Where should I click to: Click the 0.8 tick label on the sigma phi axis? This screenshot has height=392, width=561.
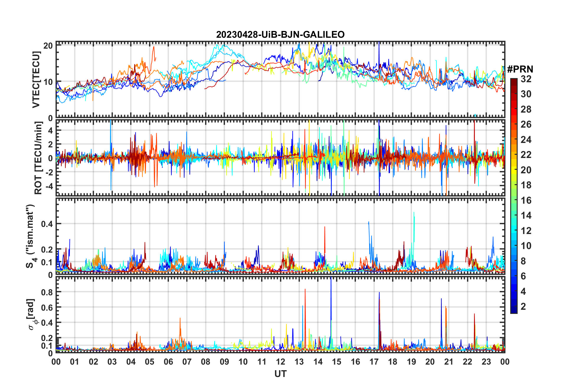pos(47,292)
